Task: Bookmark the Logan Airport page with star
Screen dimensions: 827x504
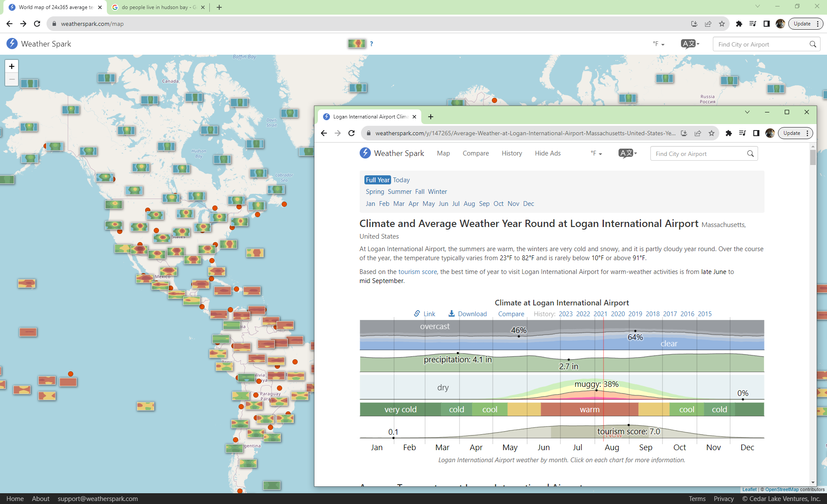Action: [712, 133]
